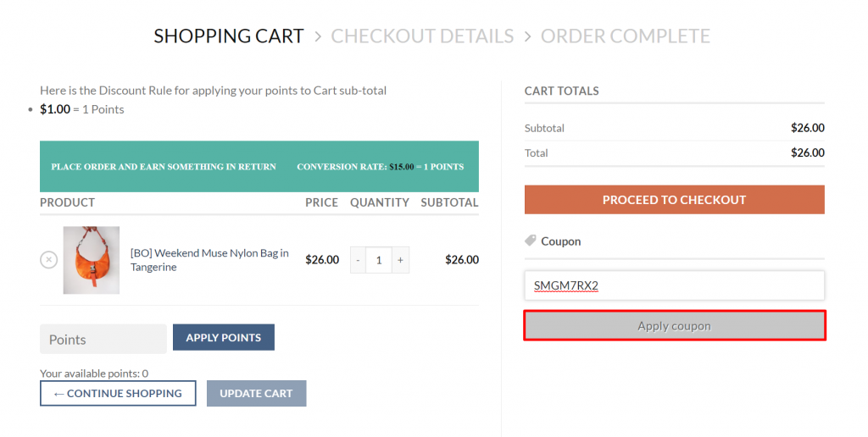Click the coupon code text field
The width and height of the screenshot is (868, 437).
[674, 285]
